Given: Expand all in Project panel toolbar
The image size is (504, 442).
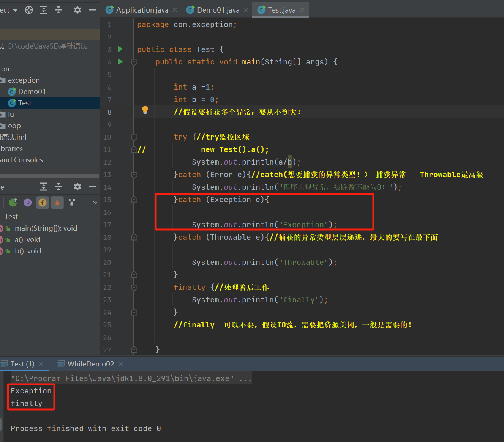Looking at the screenshot, I should pos(44,10).
